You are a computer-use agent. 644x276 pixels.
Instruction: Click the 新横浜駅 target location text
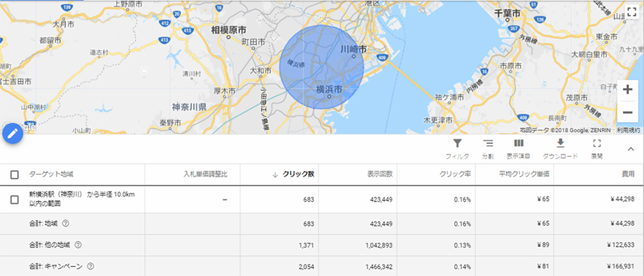(x=82, y=199)
